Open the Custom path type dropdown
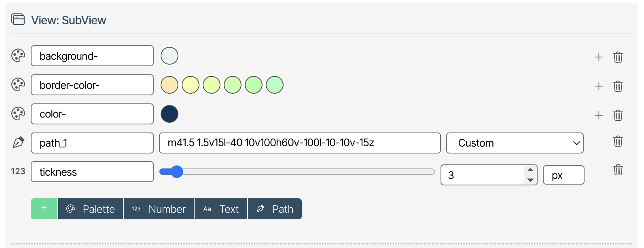 pyautogui.click(x=515, y=143)
